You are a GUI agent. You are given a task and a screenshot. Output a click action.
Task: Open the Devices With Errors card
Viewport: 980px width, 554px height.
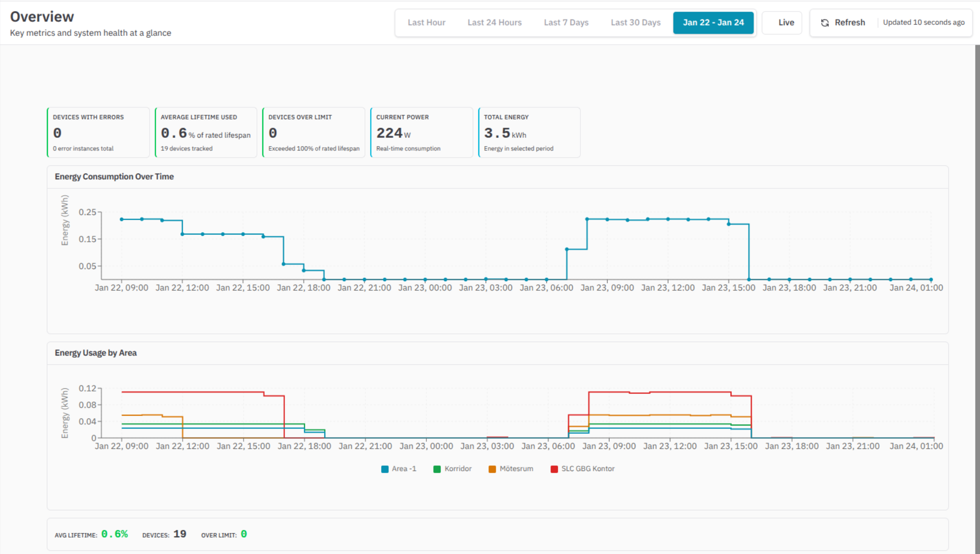(x=98, y=133)
